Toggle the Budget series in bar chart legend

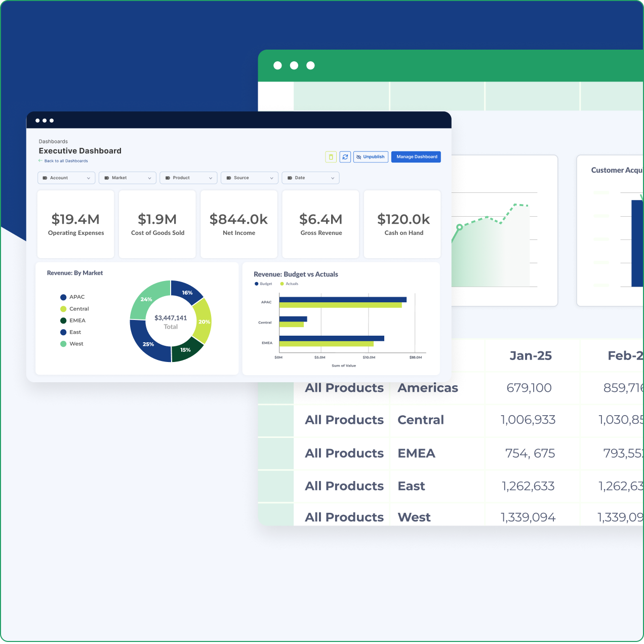pyautogui.click(x=263, y=284)
